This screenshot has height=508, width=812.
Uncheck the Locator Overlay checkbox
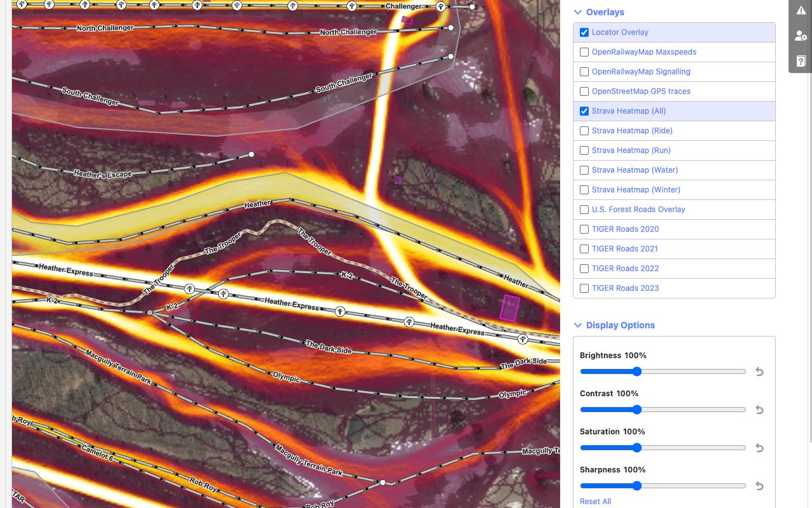[584, 32]
